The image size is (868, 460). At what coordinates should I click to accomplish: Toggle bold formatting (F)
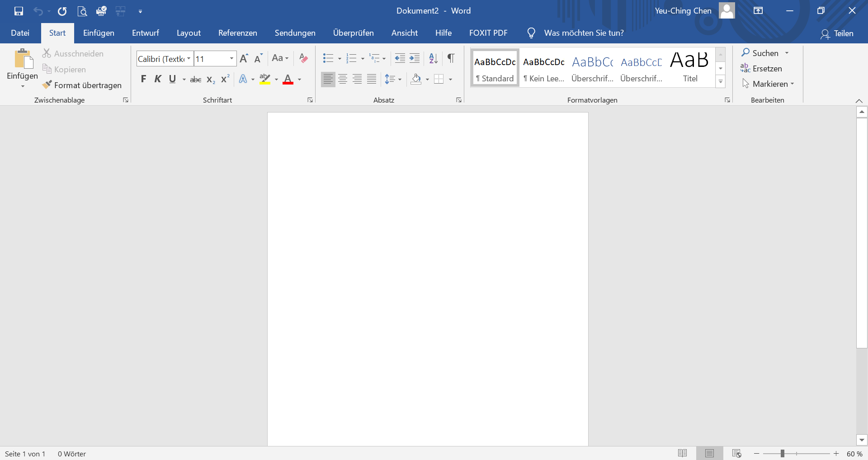pyautogui.click(x=143, y=80)
